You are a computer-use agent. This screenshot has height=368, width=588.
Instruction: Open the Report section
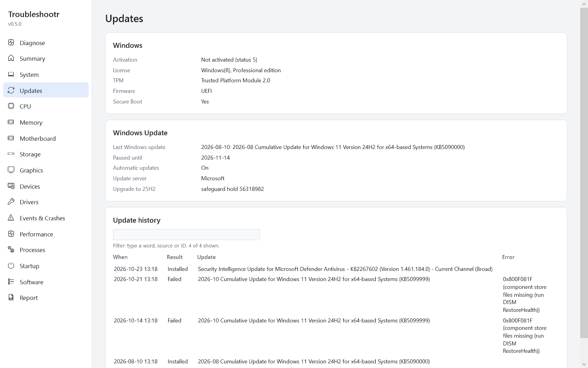[x=46, y=298]
